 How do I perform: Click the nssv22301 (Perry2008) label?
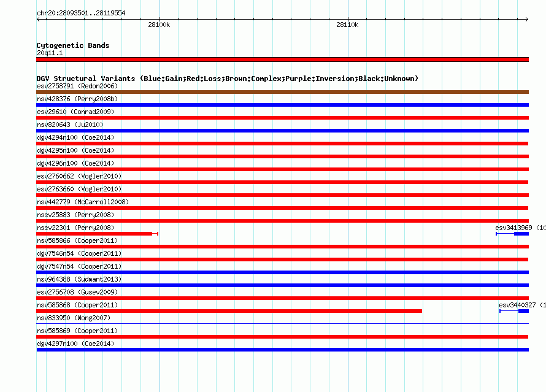(75, 228)
